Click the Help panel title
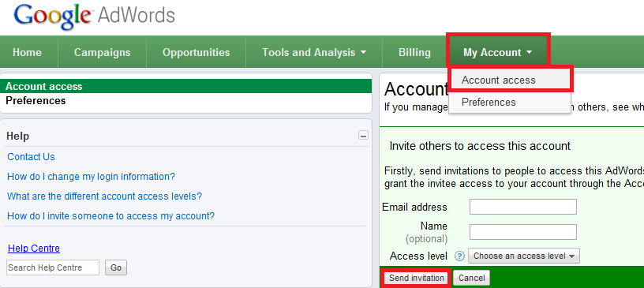Screen dimensions: 644x288 coord(17,136)
